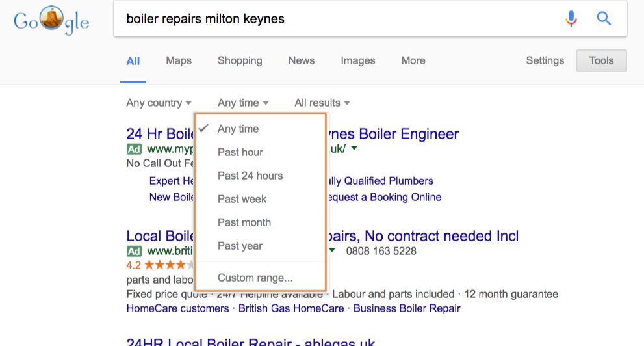This screenshot has width=644, height=346.
Task: Click the Google doodle logo
Action: pos(51,22)
